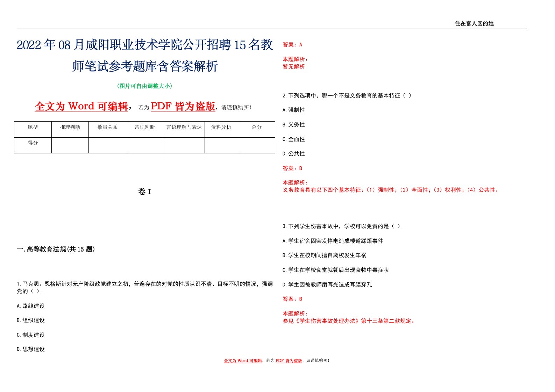Click the empty score cell under 总分
The height and width of the screenshot is (392, 555).
click(257, 145)
